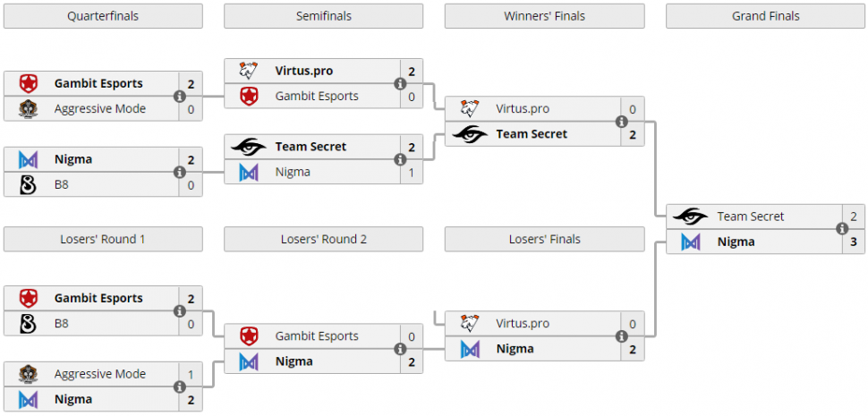The width and height of the screenshot is (868, 416).
Task: Click info icon for Virtus.pro vs Gambit semifinal
Action: pyautogui.click(x=400, y=84)
